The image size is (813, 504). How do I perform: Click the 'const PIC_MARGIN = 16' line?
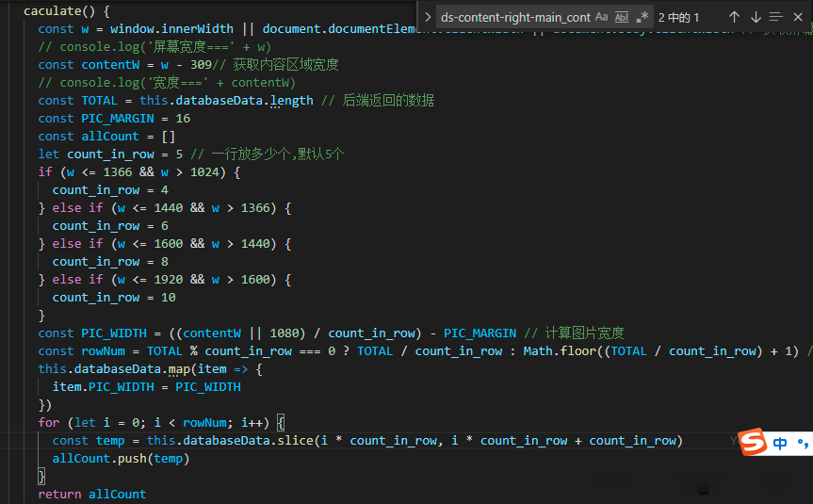pyautogui.click(x=114, y=119)
